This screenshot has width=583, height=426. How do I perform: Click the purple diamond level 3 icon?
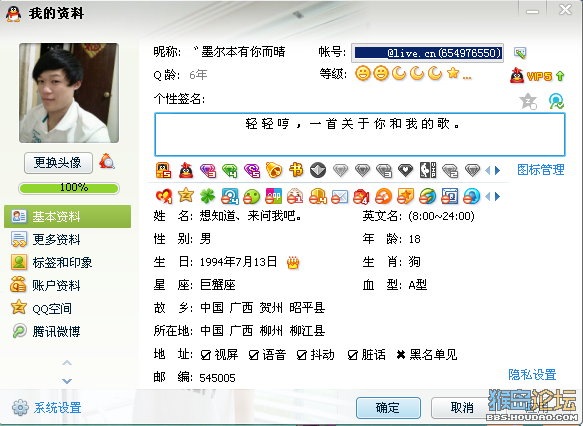(208, 171)
